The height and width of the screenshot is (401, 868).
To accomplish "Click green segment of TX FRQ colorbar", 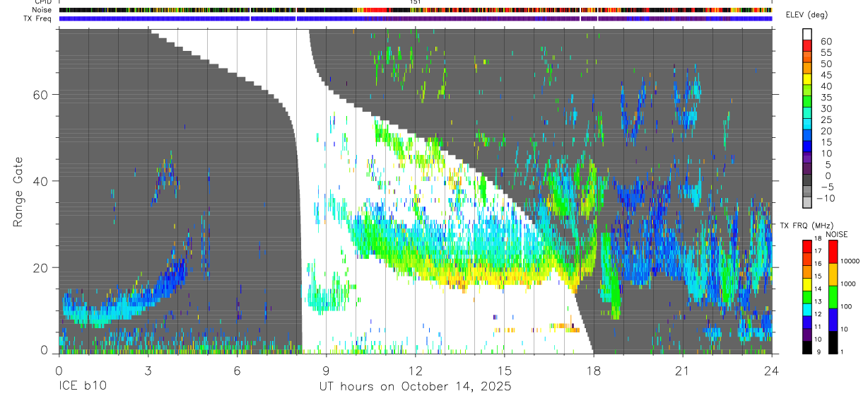I will (x=807, y=297).
